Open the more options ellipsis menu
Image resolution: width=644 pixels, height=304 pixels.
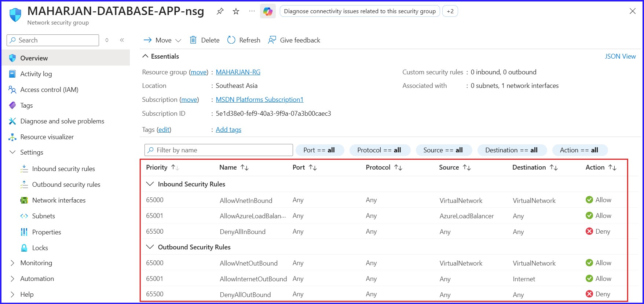point(252,11)
